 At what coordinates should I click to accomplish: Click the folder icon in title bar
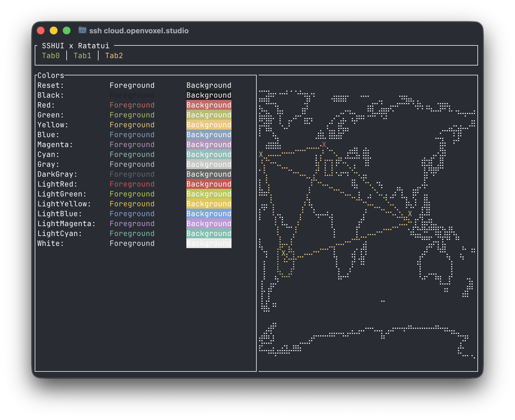click(x=82, y=30)
